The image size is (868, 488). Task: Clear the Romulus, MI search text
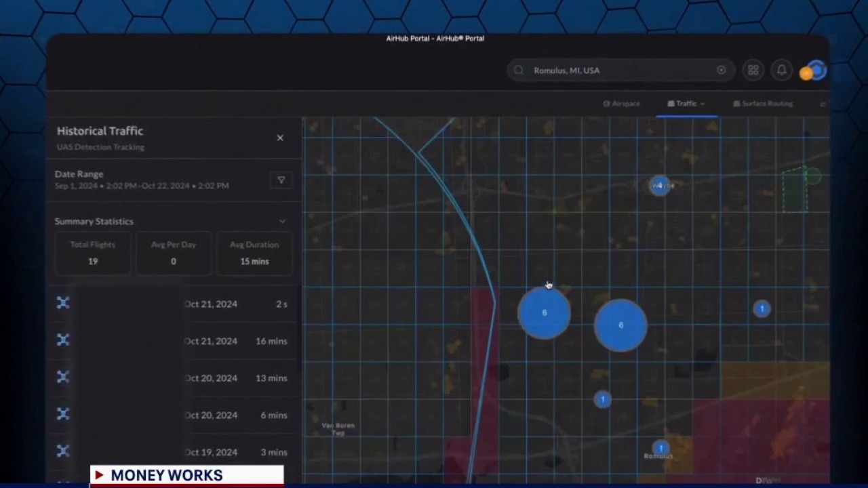click(x=721, y=70)
